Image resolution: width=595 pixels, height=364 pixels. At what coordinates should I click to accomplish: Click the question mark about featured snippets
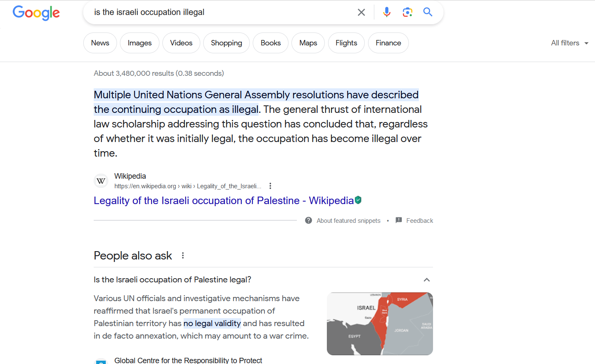[x=309, y=220]
